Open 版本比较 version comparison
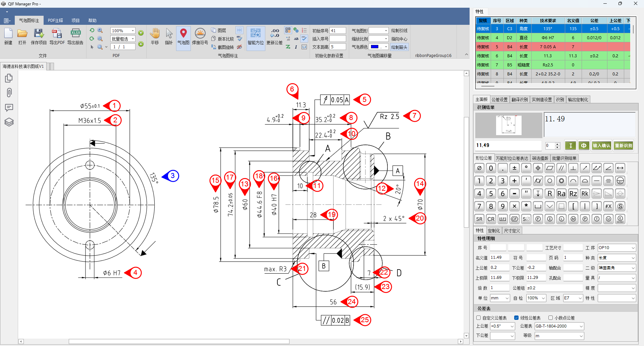Screen dimensions: 644x346 [223, 39]
